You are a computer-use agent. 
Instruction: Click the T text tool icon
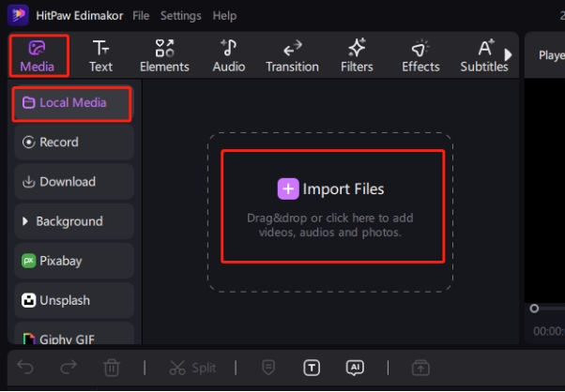click(312, 368)
